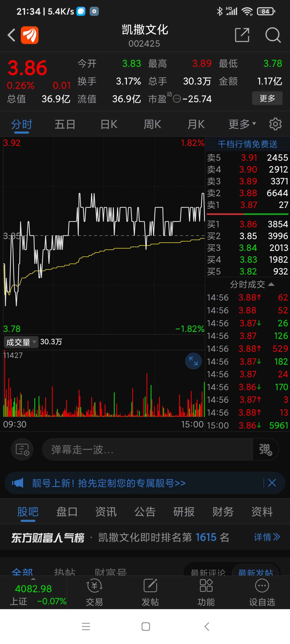290x644 pixels.
Task: Open the 研报 research tab
Action: [184, 512]
